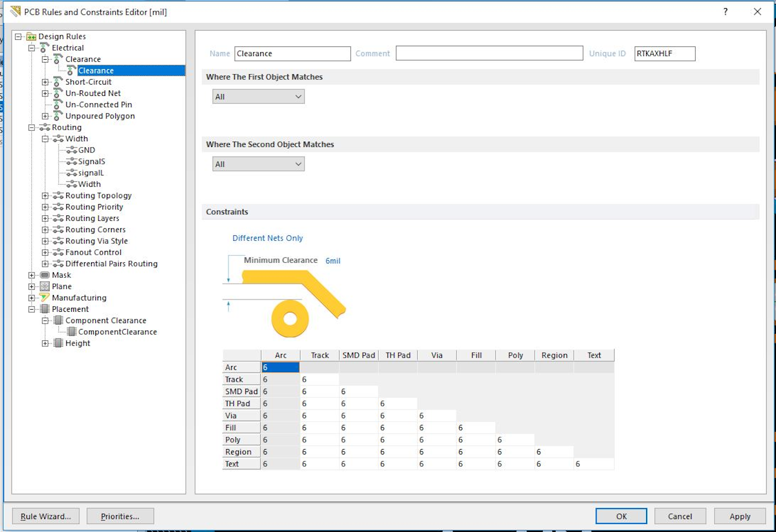Viewport: 776px width, 532px height.
Task: Expand the Short-Circuit rule node
Action: coord(45,82)
